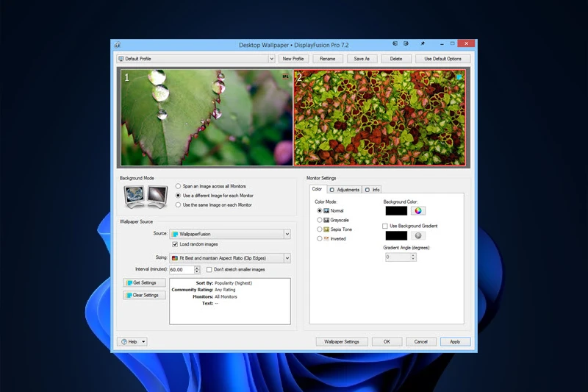Screen dimensions: 588x392
Task: Open the background color wheel picker
Action: pos(418,211)
